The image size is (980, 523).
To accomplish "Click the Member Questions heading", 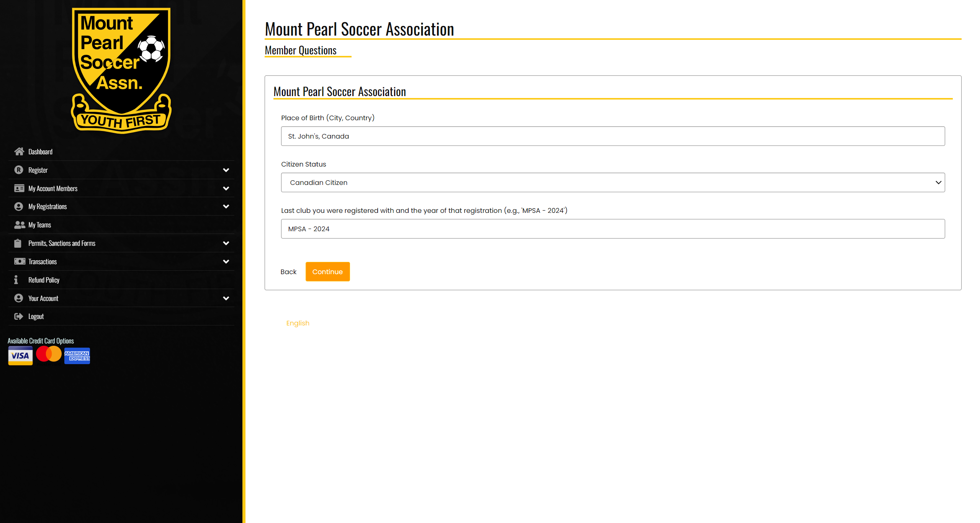I will (x=301, y=50).
